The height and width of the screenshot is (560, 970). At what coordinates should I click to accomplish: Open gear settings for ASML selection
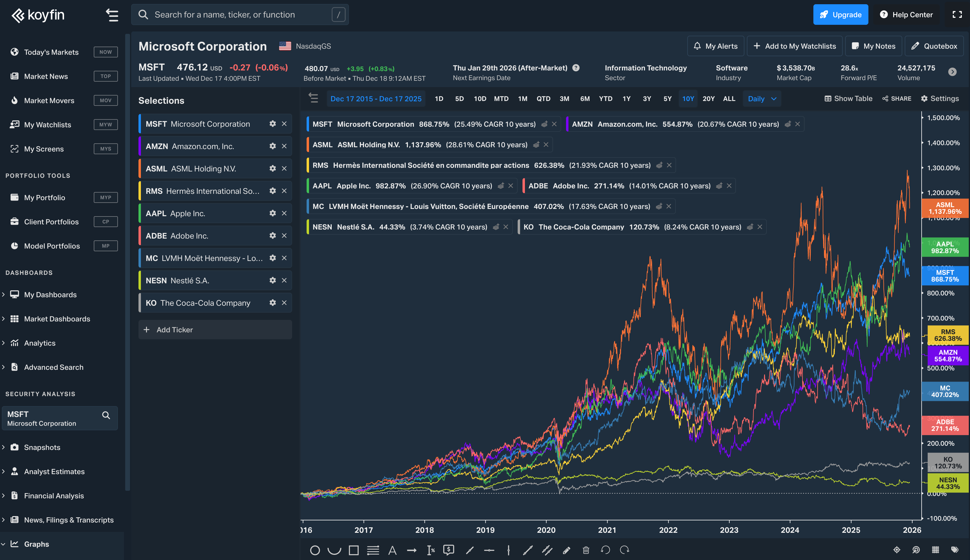click(273, 168)
